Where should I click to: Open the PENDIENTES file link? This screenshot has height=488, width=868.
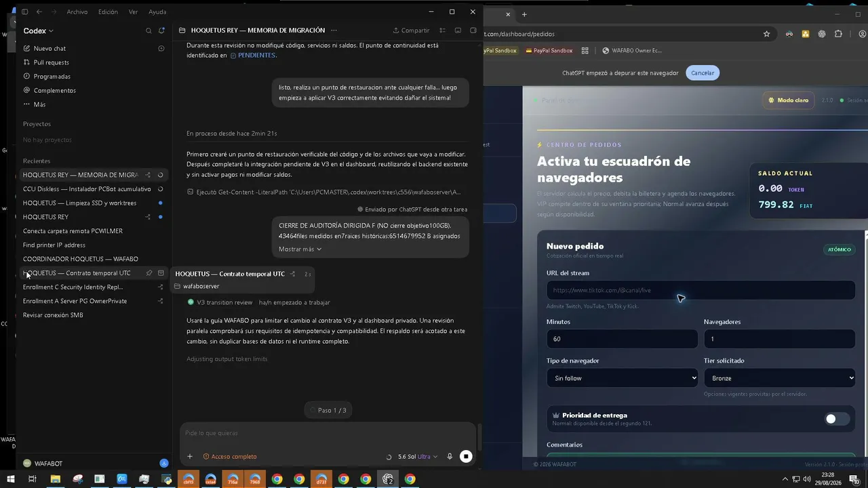click(253, 56)
